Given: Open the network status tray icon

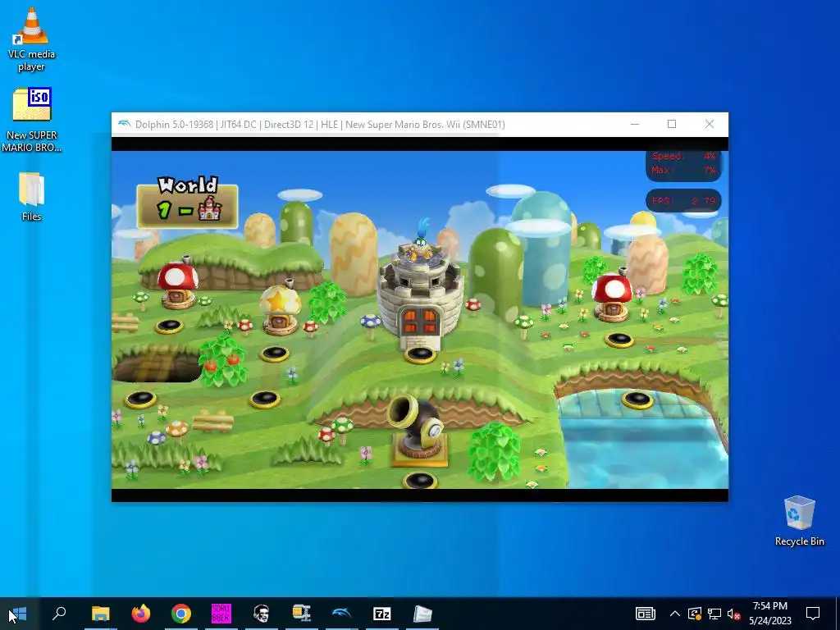Looking at the screenshot, I should pyautogui.click(x=714, y=614).
